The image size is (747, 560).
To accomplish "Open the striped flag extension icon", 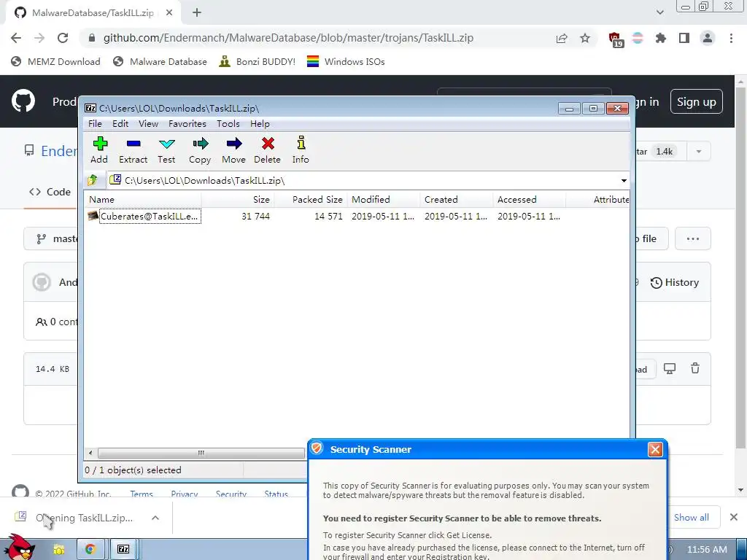I will pos(638,38).
